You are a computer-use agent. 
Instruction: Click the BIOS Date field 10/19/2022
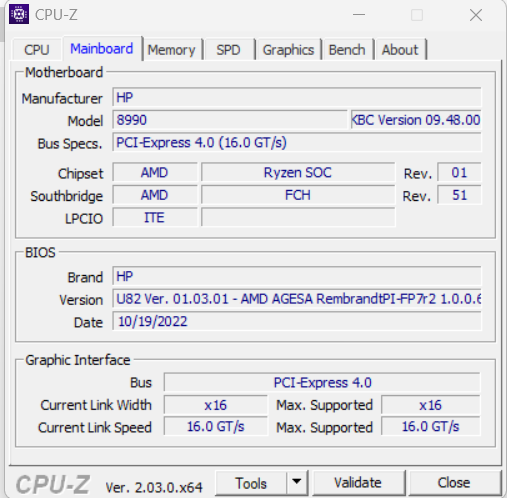click(297, 321)
